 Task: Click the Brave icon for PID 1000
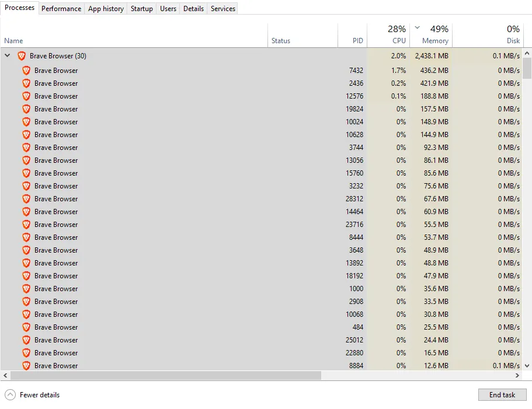[x=26, y=289]
